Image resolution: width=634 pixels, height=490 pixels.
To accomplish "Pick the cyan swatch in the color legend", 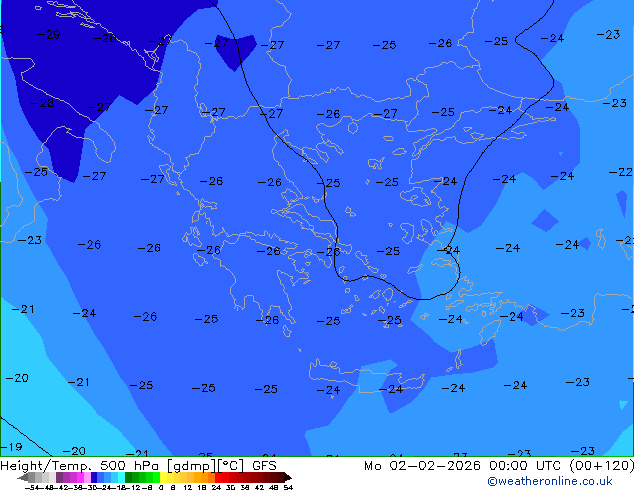I will pyautogui.click(x=122, y=477).
